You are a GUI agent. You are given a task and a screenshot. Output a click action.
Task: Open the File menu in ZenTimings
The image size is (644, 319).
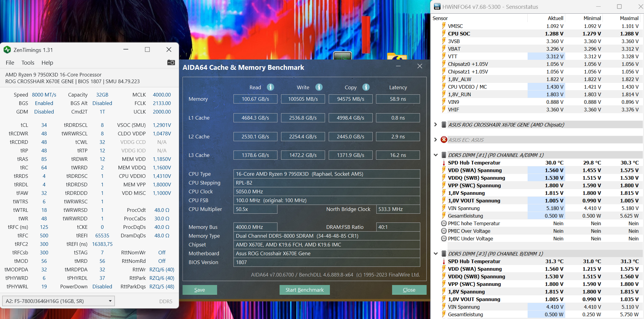(x=10, y=63)
